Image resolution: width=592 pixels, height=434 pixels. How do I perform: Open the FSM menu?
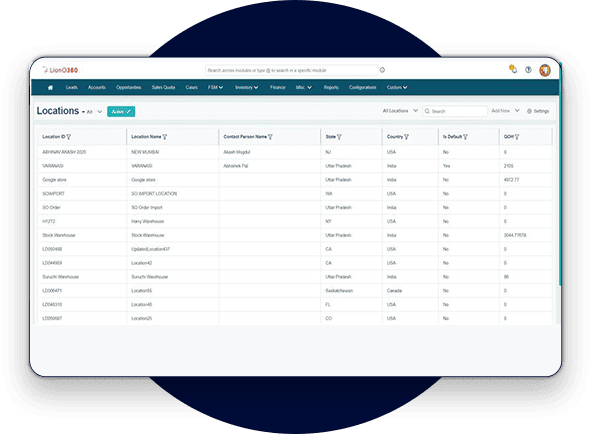215,88
